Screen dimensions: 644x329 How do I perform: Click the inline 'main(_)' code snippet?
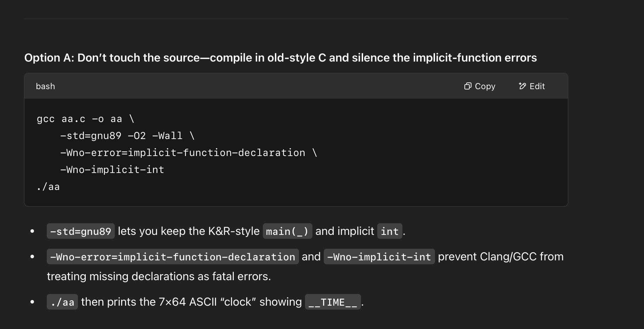287,231
